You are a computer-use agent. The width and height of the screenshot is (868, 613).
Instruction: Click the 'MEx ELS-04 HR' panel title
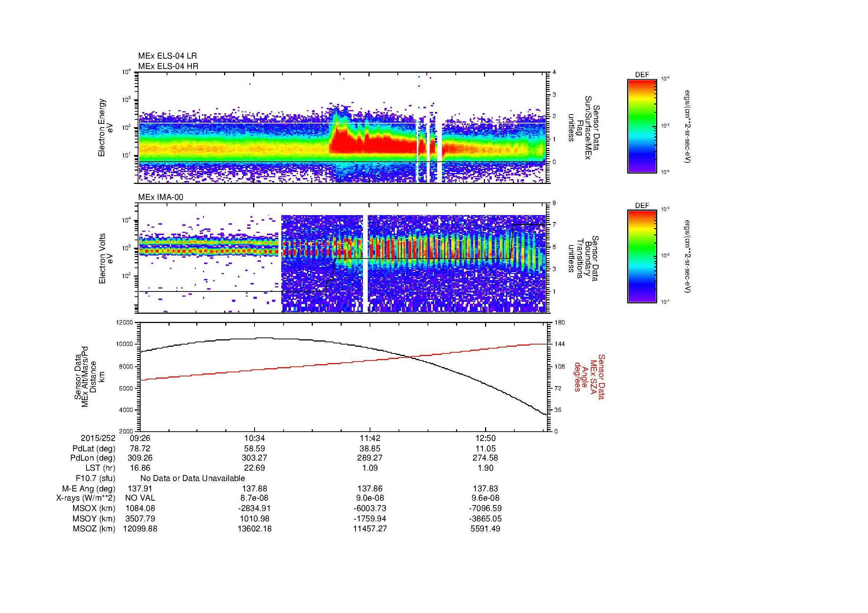(168, 66)
